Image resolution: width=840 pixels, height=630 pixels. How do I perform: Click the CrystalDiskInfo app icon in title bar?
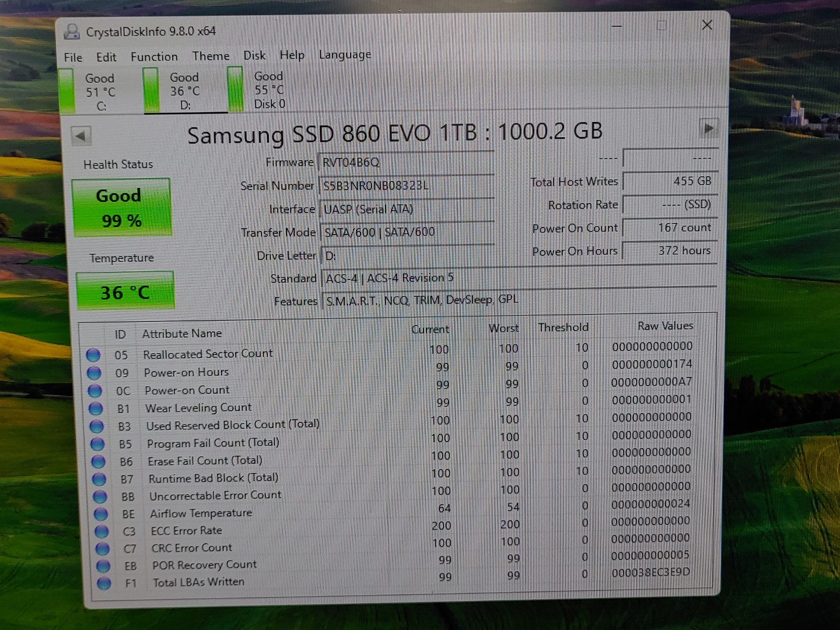pyautogui.click(x=72, y=32)
